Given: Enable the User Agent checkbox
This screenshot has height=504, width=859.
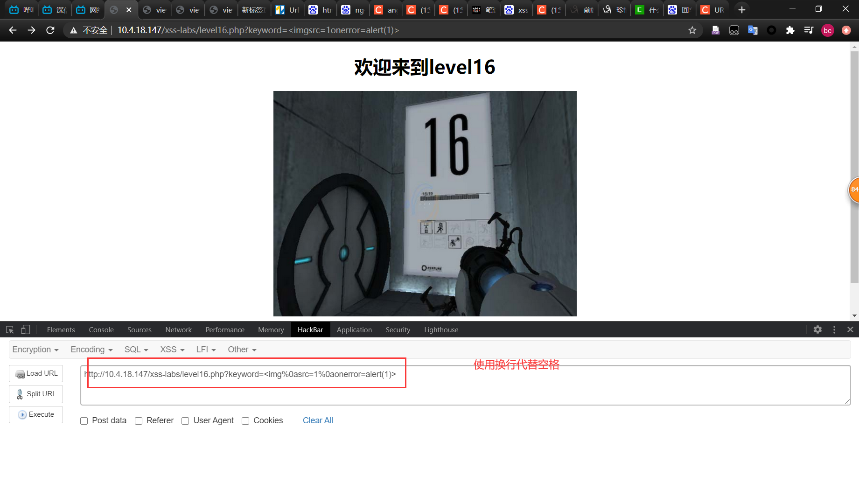Looking at the screenshot, I should pyautogui.click(x=185, y=421).
